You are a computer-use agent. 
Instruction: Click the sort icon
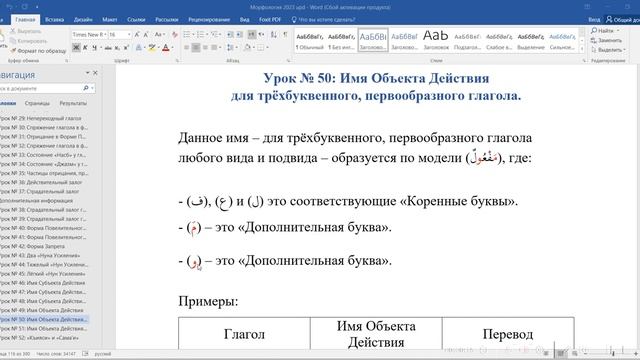274,35
